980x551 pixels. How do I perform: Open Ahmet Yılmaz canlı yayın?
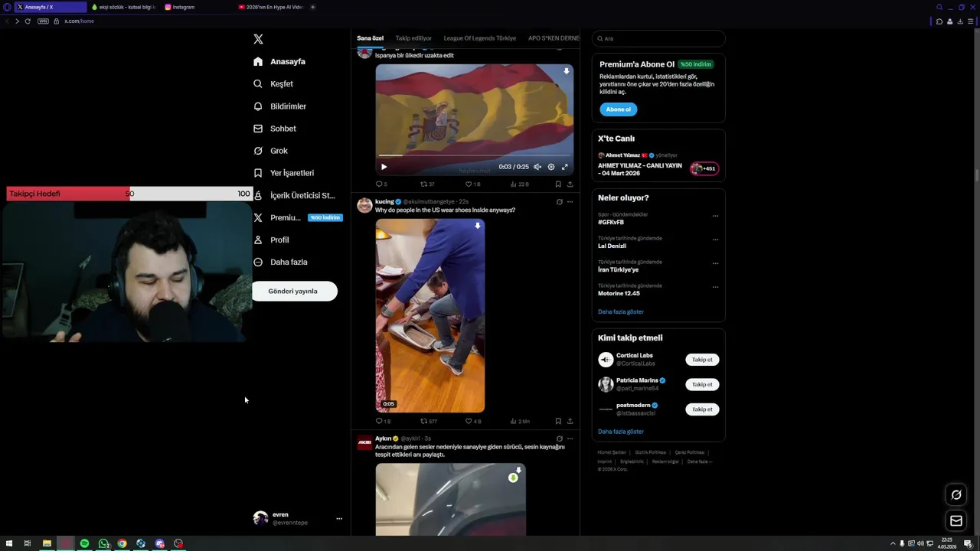[x=658, y=165]
